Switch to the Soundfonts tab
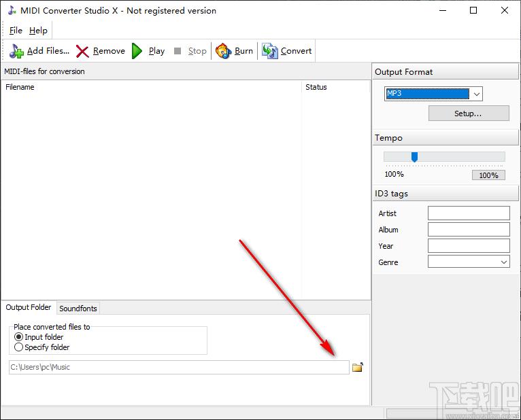521x420 pixels. pos(78,309)
